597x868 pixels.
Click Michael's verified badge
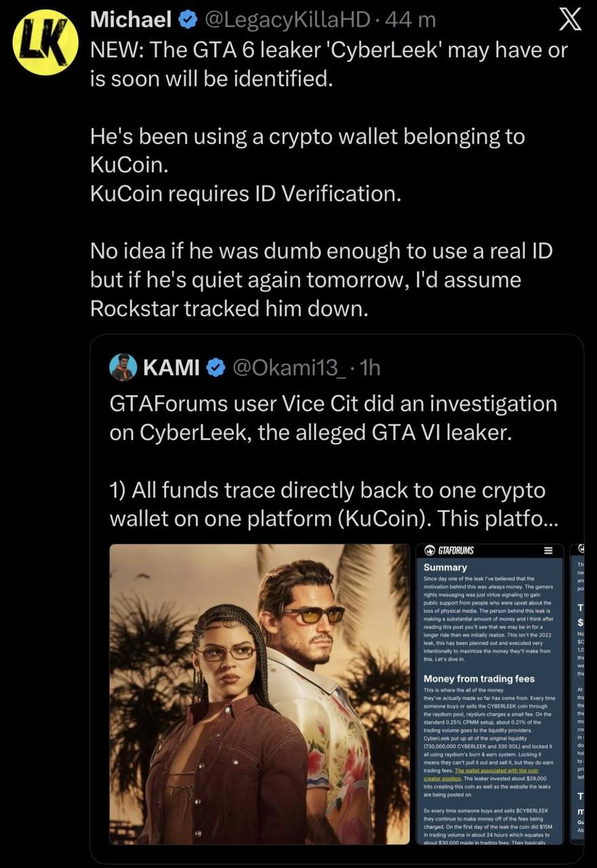[x=186, y=21]
